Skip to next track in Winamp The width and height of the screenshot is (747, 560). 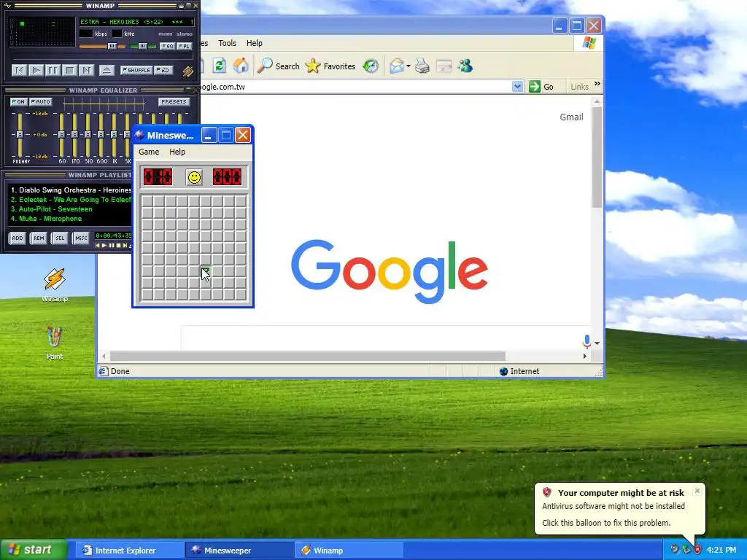86,71
